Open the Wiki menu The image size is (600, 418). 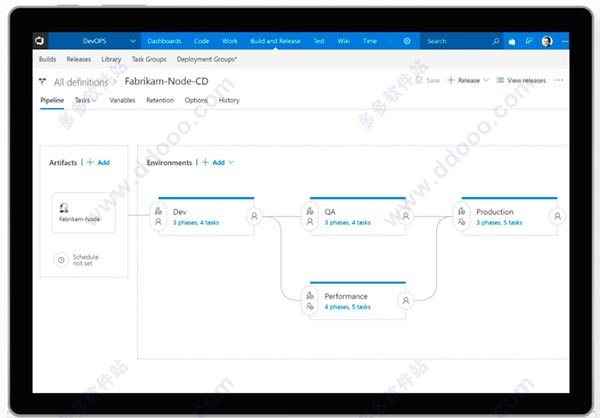tap(344, 41)
